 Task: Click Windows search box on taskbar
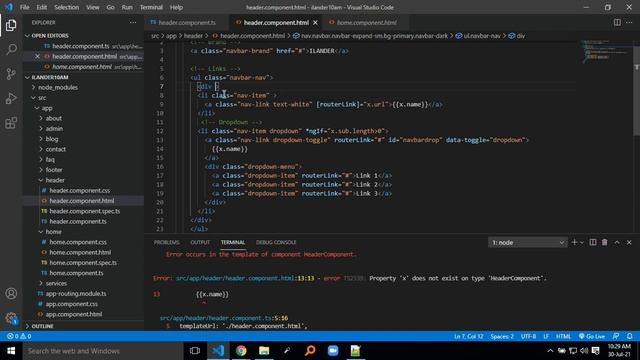point(103,351)
